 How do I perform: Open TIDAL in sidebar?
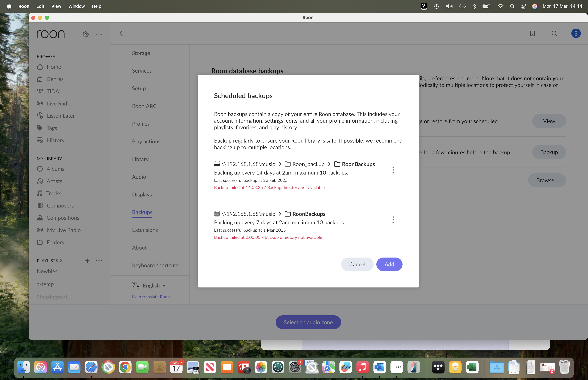point(49,91)
